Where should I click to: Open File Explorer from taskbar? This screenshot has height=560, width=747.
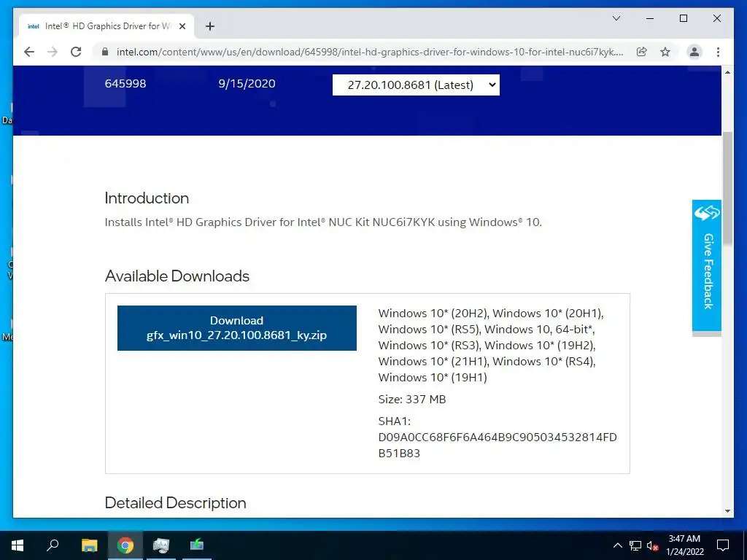point(89,545)
